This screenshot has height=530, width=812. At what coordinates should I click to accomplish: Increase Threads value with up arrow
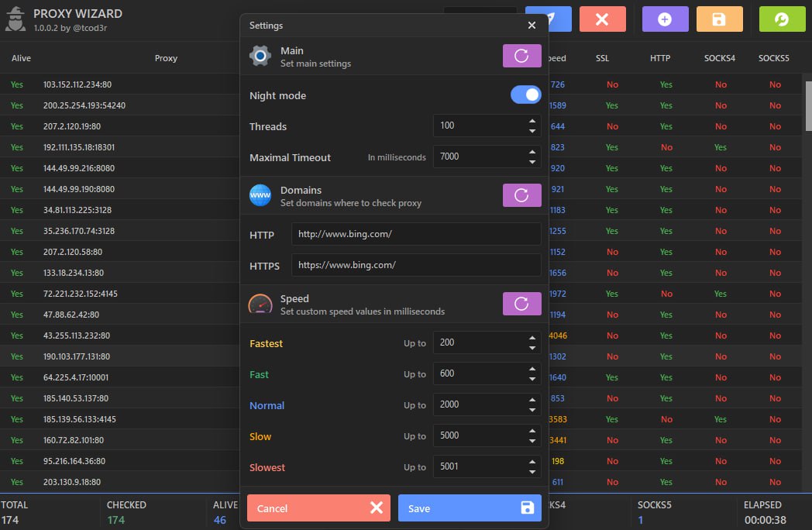pyautogui.click(x=532, y=121)
